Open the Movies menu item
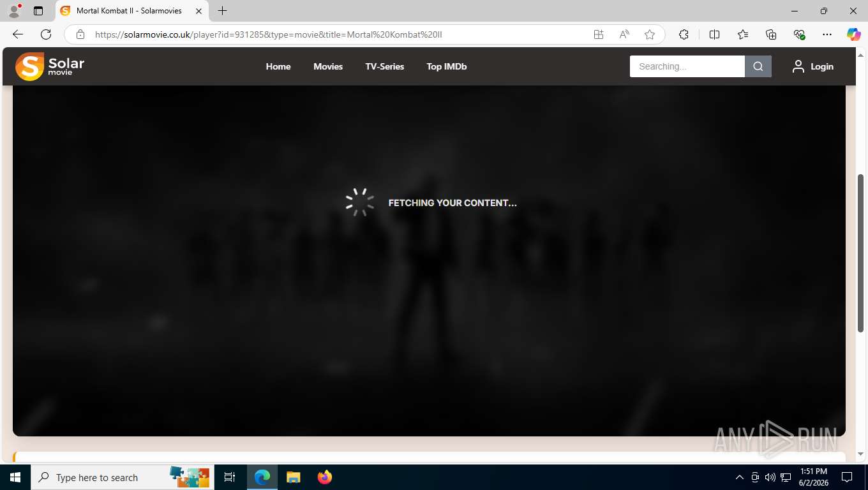 coord(328,66)
